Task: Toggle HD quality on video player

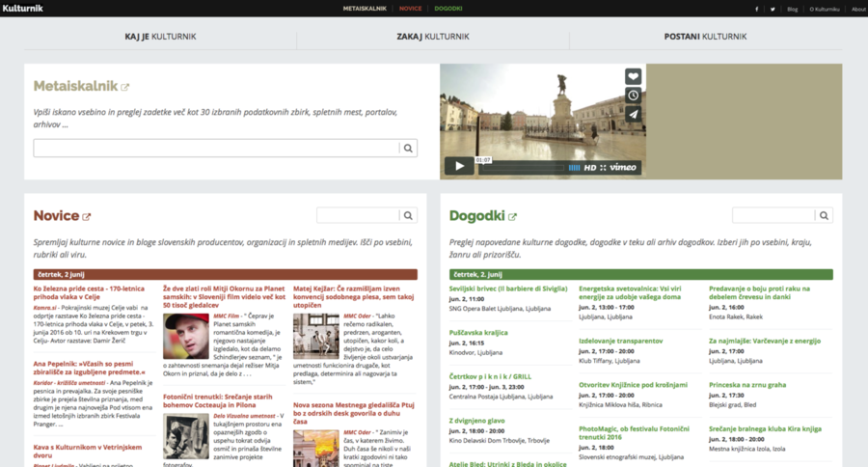Action: pos(589,168)
